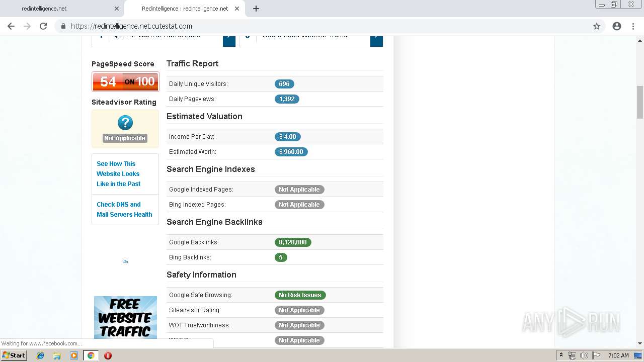This screenshot has height=362, width=644.
Task: Click the Estimated Valuation heading
Action: coord(204,116)
